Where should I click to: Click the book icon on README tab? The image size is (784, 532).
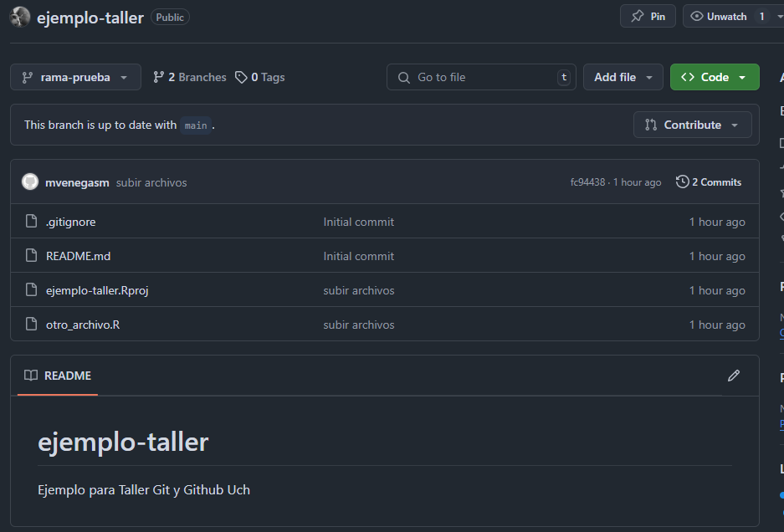tap(31, 375)
